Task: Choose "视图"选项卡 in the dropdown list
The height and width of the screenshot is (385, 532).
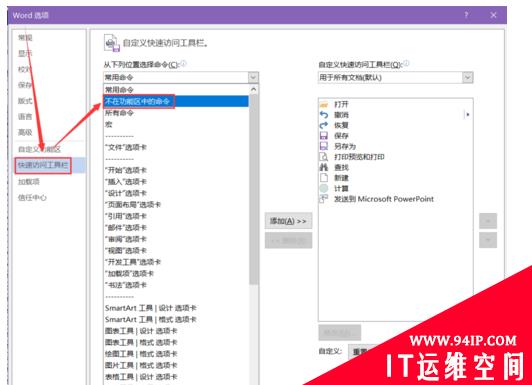Action: [x=176, y=250]
